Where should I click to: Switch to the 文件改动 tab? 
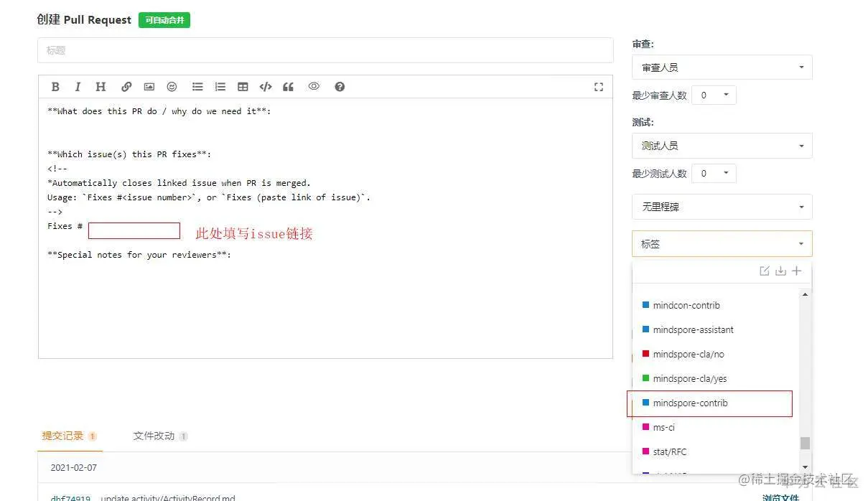(160, 436)
